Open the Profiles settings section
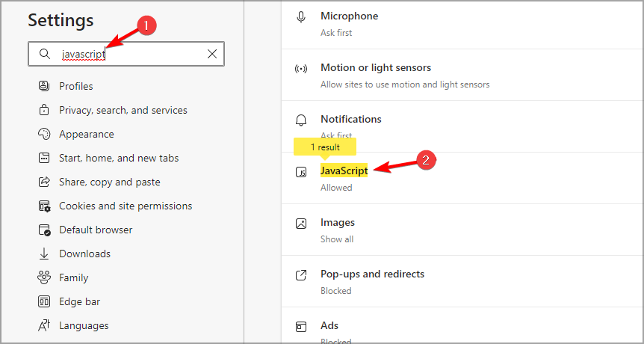 click(x=75, y=86)
